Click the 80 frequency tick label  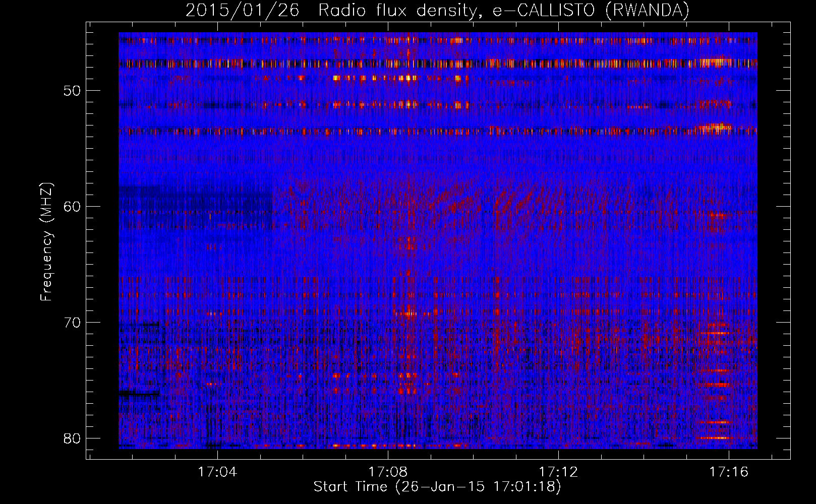(x=73, y=438)
